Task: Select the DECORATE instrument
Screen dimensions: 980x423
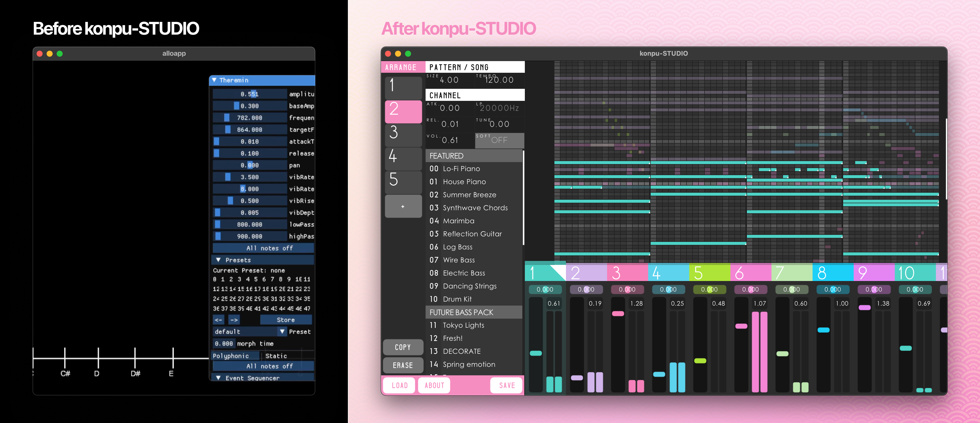Action: point(474,351)
